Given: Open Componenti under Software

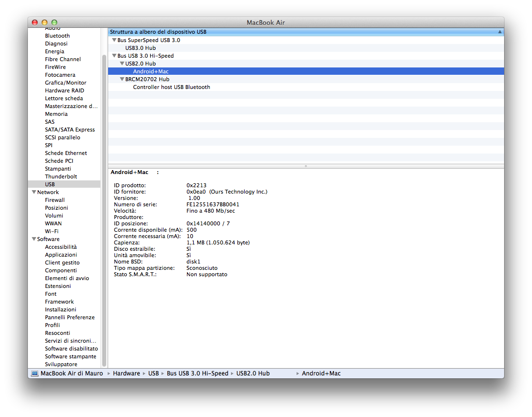Looking at the screenshot, I should pos(61,270).
